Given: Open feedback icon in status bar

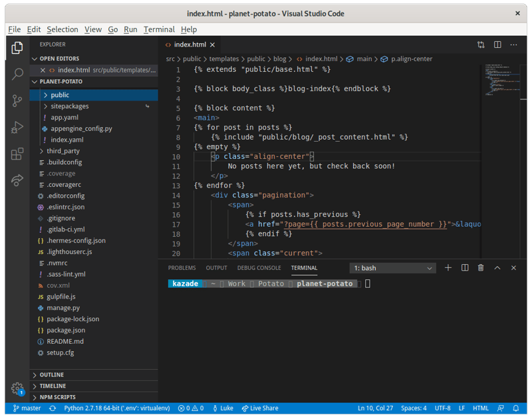Looking at the screenshot, I should (x=501, y=408).
